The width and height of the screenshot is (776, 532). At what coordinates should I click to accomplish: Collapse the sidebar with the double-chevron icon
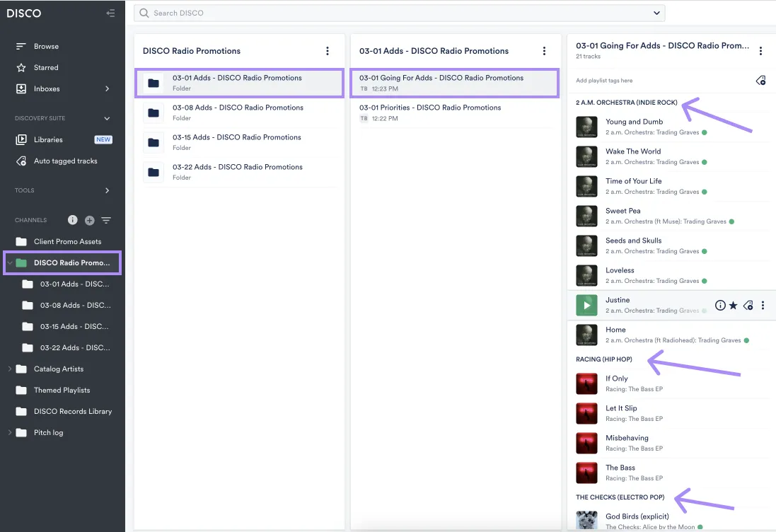pyautogui.click(x=111, y=13)
